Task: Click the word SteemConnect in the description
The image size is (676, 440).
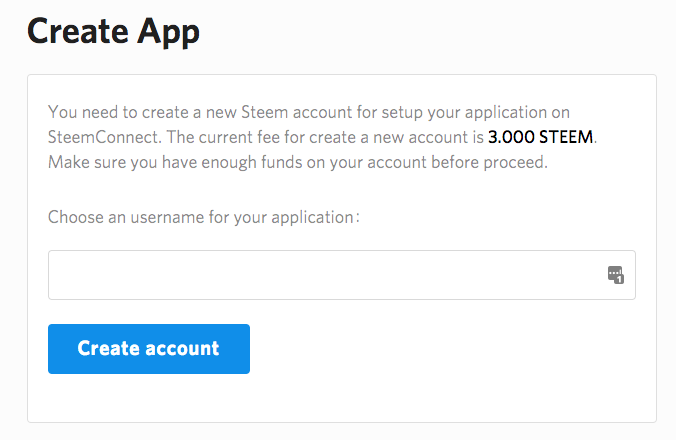Action: [93, 137]
